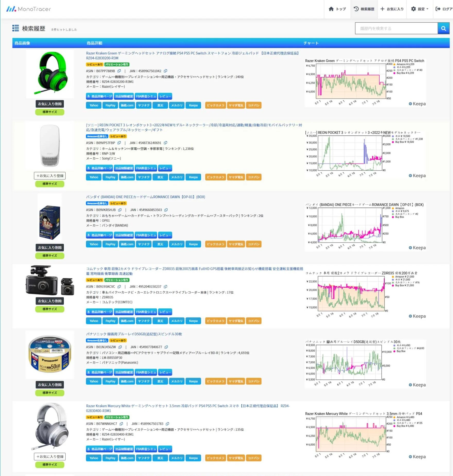
Task: Copy JAN 4549077840677 with copy icon
Action: click(166, 347)
